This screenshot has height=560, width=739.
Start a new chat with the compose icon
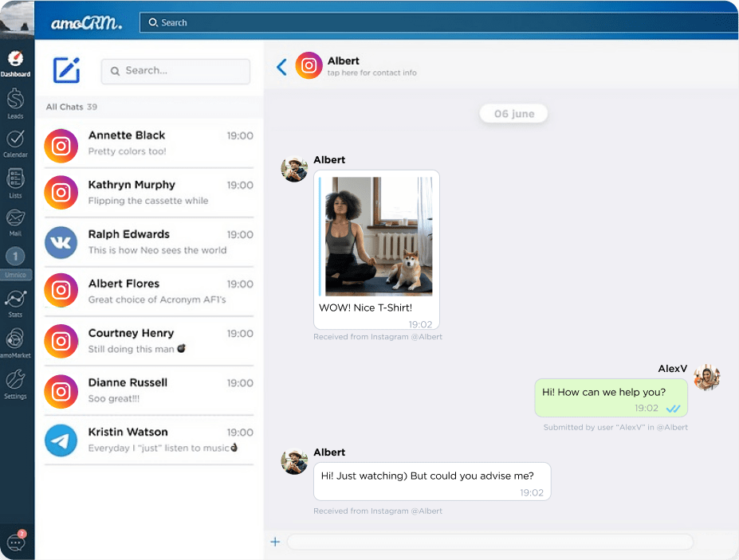67,71
